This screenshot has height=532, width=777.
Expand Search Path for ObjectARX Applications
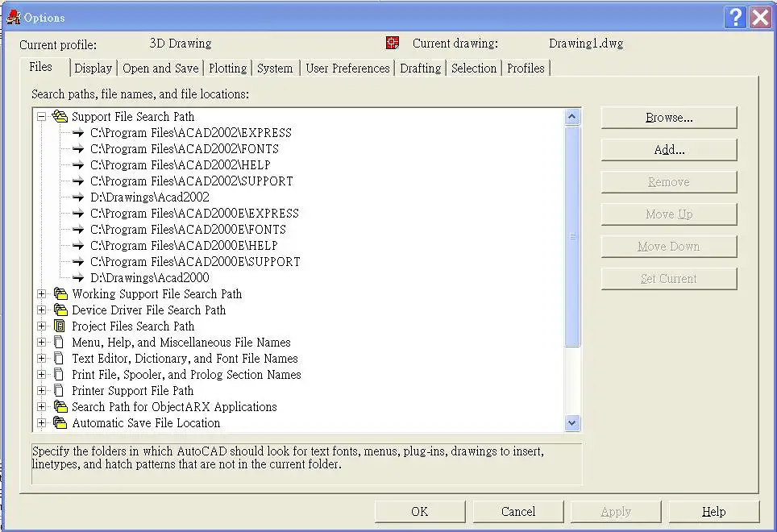tap(42, 407)
